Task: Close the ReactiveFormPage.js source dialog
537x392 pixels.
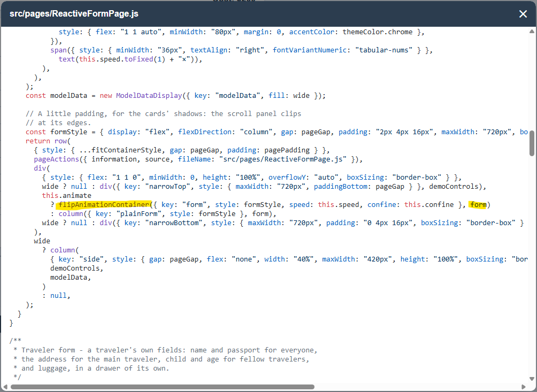Action: [x=523, y=14]
